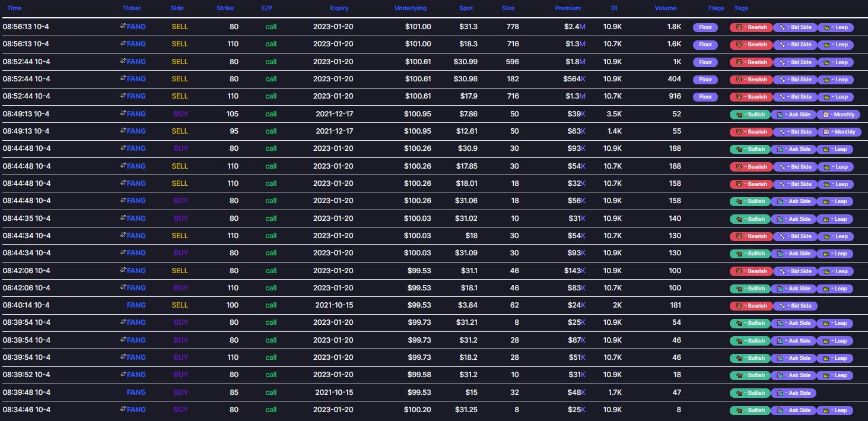Click the Ask Side tag icon in the $15 spot row

(781, 393)
